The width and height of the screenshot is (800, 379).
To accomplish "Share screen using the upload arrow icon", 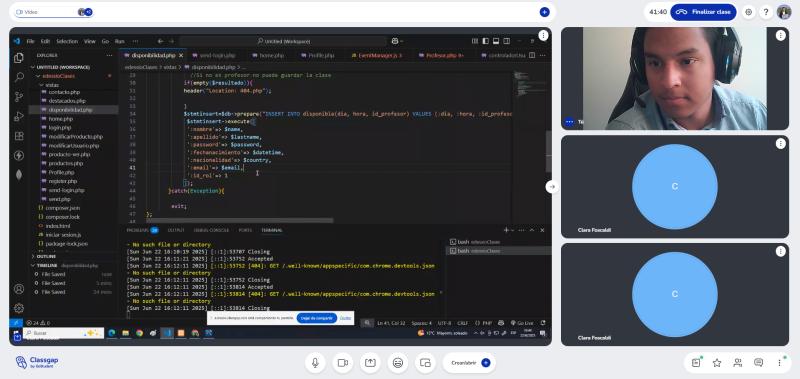I will coord(370,363).
